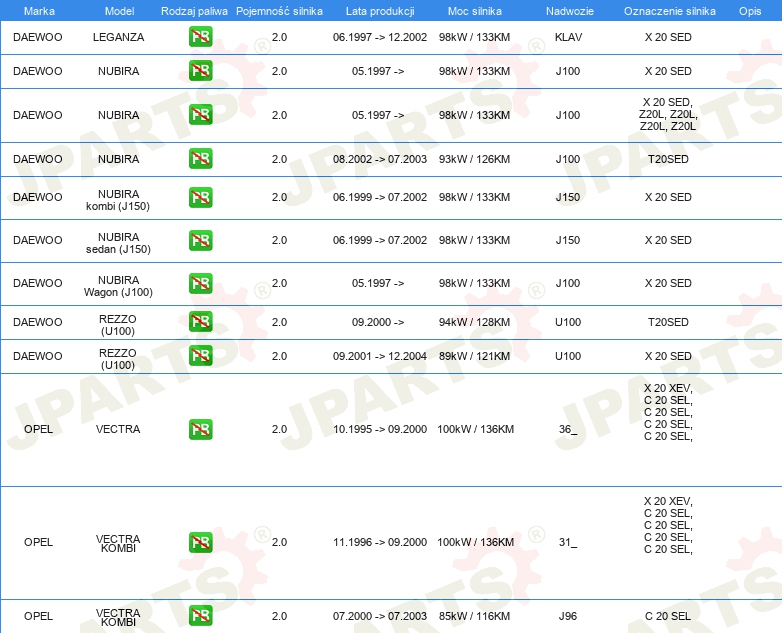The width and height of the screenshot is (782, 633).
Task: Click OPEL in the VECTRA KOMBI 31_ row
Action: (38, 542)
